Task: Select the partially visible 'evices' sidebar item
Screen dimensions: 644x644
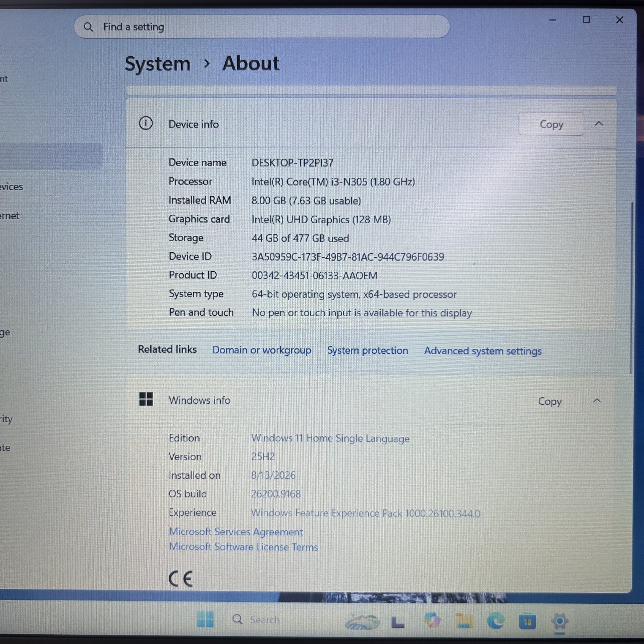Action: click(11, 186)
